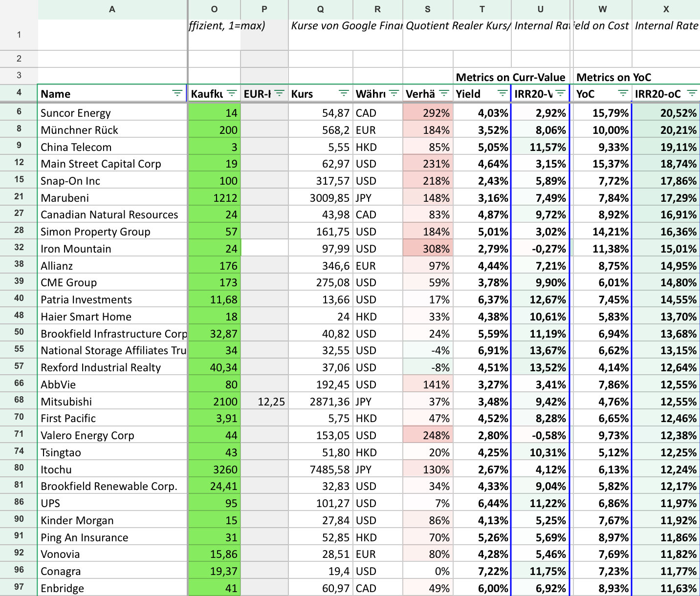This screenshot has height=596, width=700.
Task: Select row 32 header
Action: coord(19,248)
